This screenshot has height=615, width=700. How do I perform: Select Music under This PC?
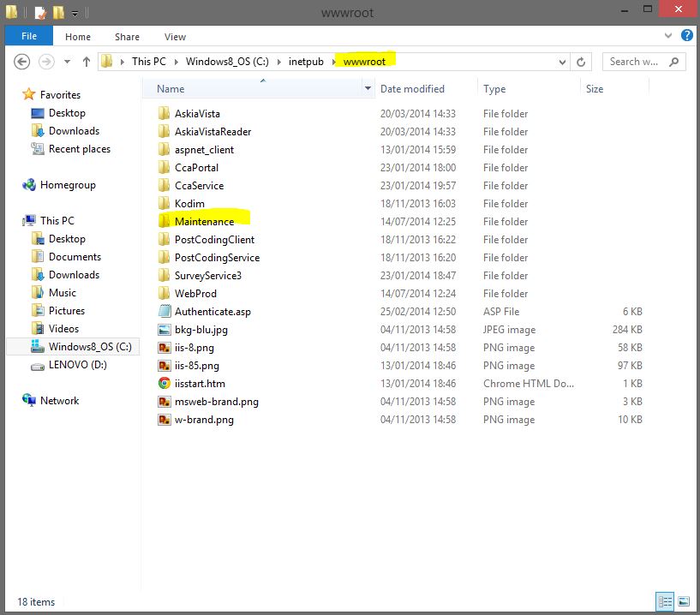(62, 293)
